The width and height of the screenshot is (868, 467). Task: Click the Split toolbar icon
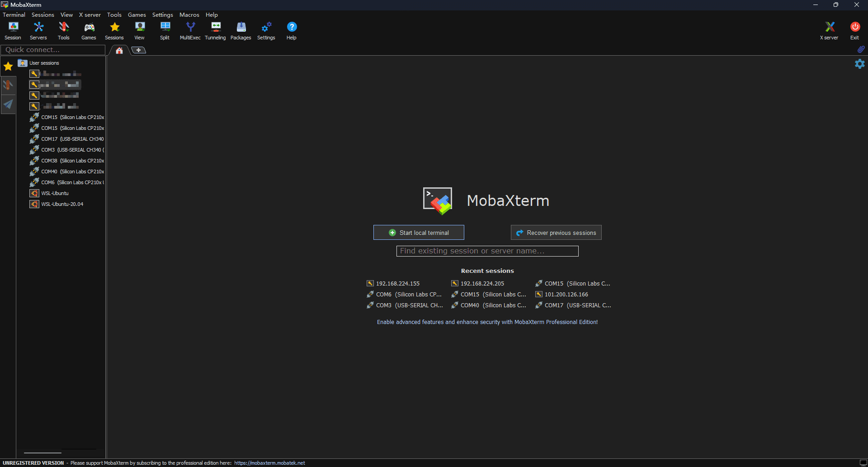(x=165, y=31)
